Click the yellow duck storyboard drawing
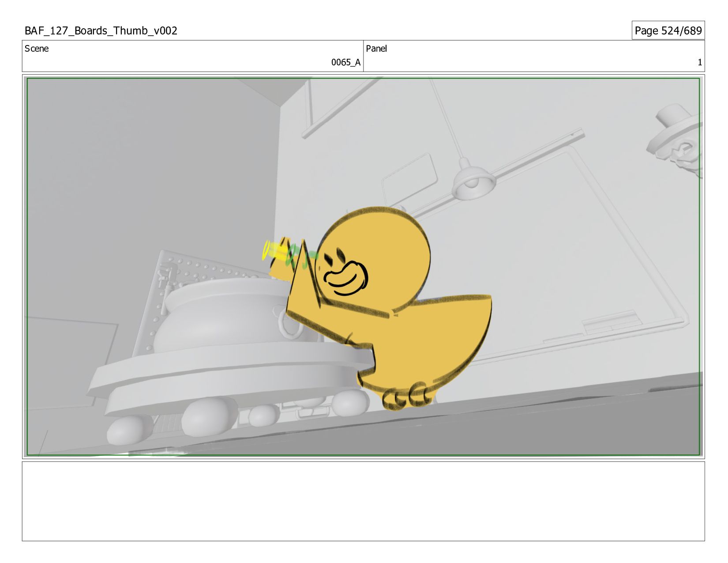Image resolution: width=728 pixels, height=563 pixels. [379, 309]
